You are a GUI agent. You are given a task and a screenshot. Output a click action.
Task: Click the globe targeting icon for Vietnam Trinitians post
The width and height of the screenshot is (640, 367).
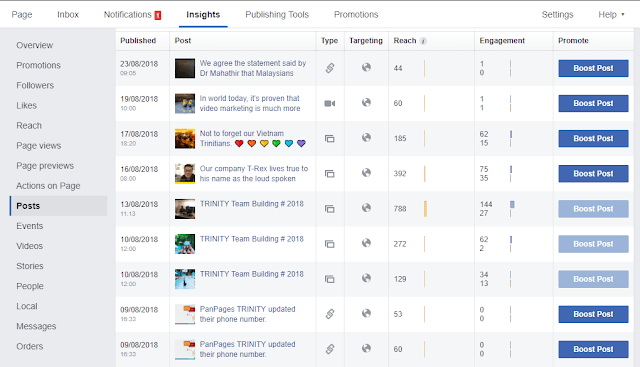(366, 137)
